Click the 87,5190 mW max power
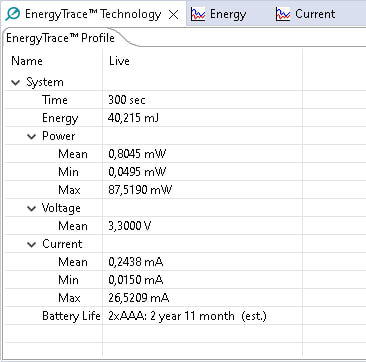 140,190
